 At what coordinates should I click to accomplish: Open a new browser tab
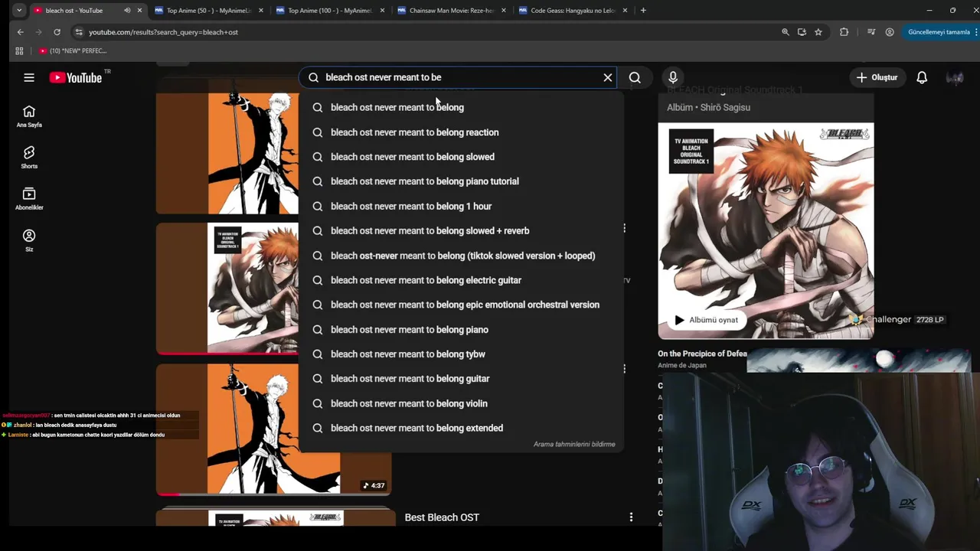tap(643, 11)
